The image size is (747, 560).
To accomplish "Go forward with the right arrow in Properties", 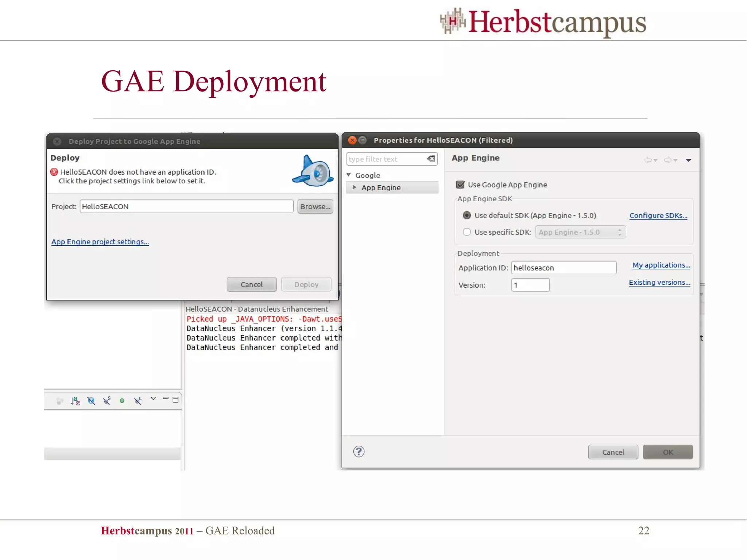I will (x=667, y=160).
